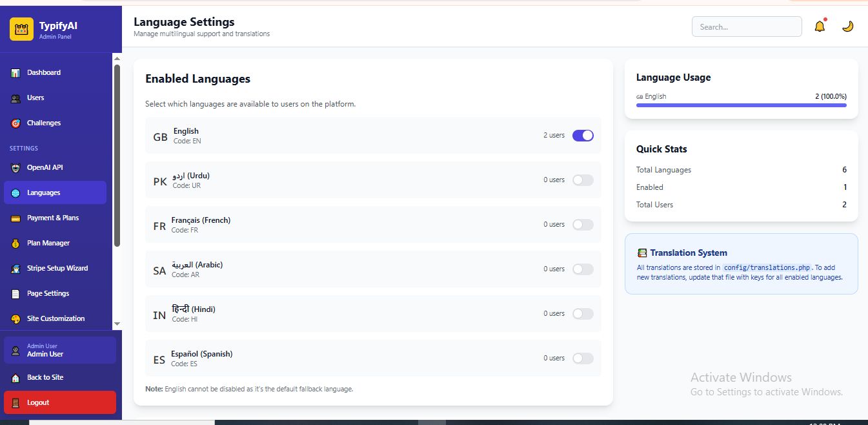Enable the Arabic language switch

(583, 269)
